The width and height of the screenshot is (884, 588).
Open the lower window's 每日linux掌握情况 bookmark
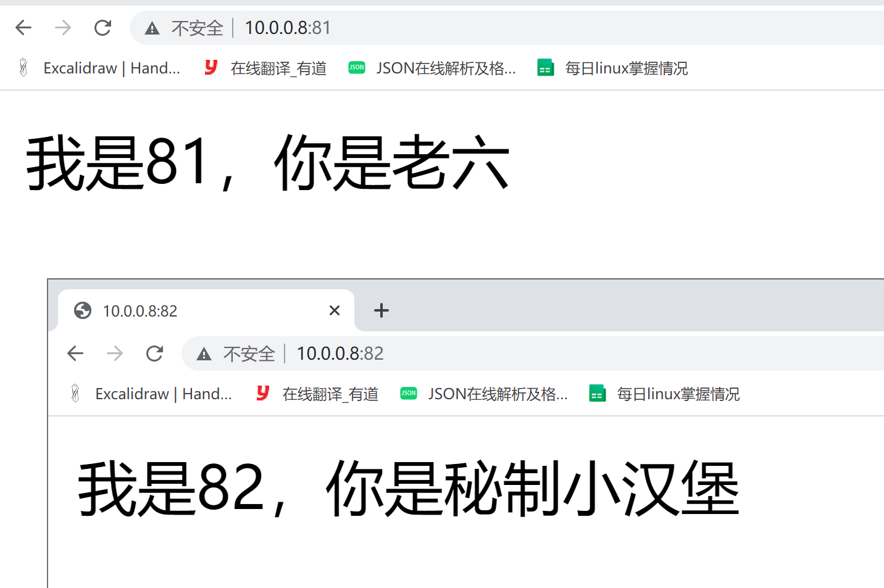[664, 394]
